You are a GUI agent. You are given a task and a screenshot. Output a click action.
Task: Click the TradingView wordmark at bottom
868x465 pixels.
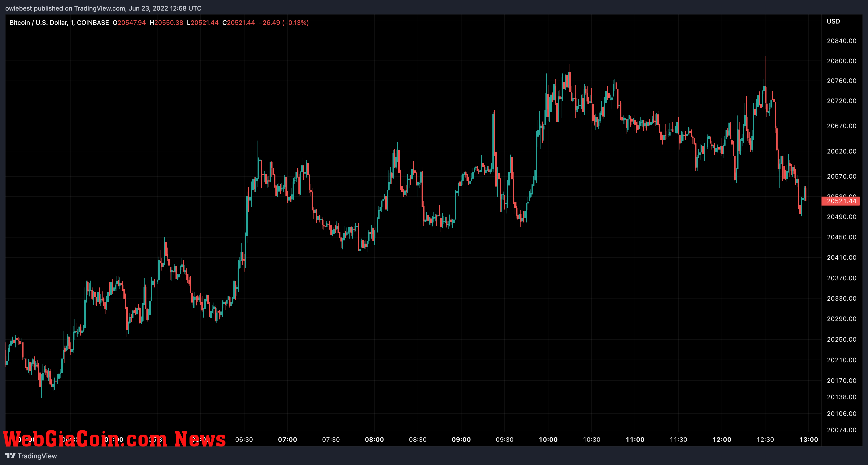click(37, 456)
